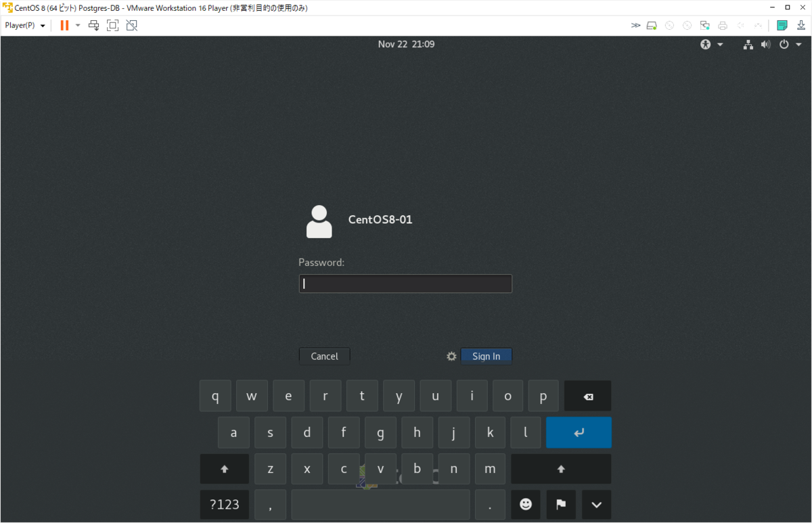Tap the a key on on-screen keyboard

pos(234,432)
